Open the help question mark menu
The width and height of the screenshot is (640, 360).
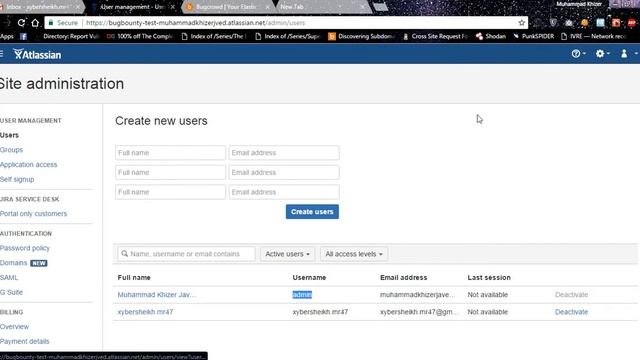[x=578, y=53]
